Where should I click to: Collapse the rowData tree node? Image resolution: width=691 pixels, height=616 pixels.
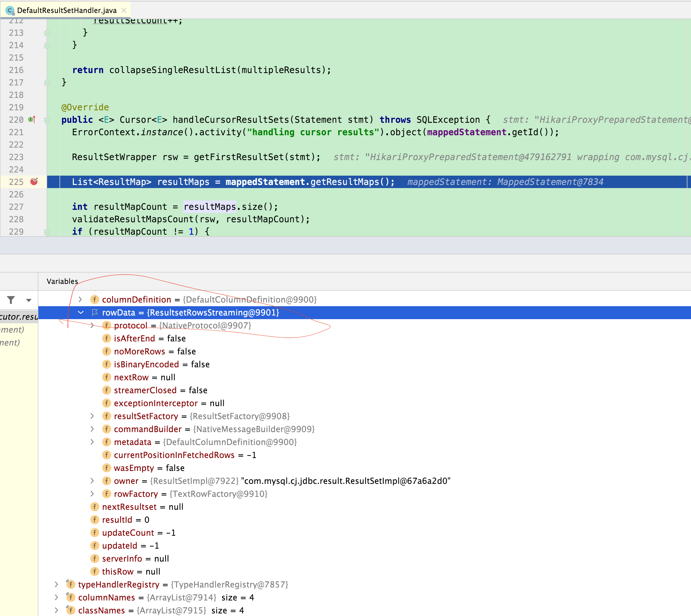pyautogui.click(x=81, y=312)
